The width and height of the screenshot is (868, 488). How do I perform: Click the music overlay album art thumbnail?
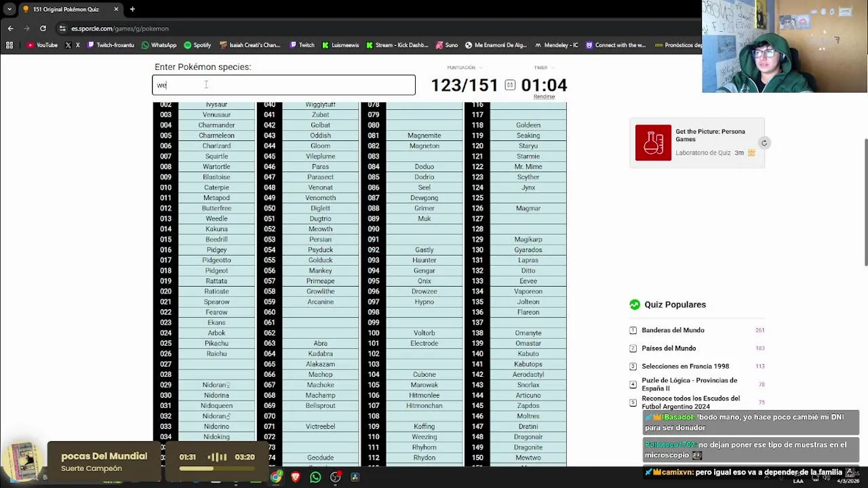coord(22,462)
